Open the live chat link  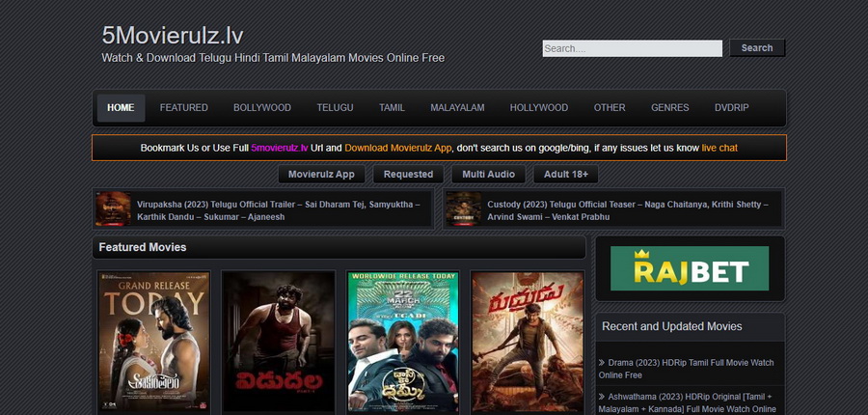(719, 148)
